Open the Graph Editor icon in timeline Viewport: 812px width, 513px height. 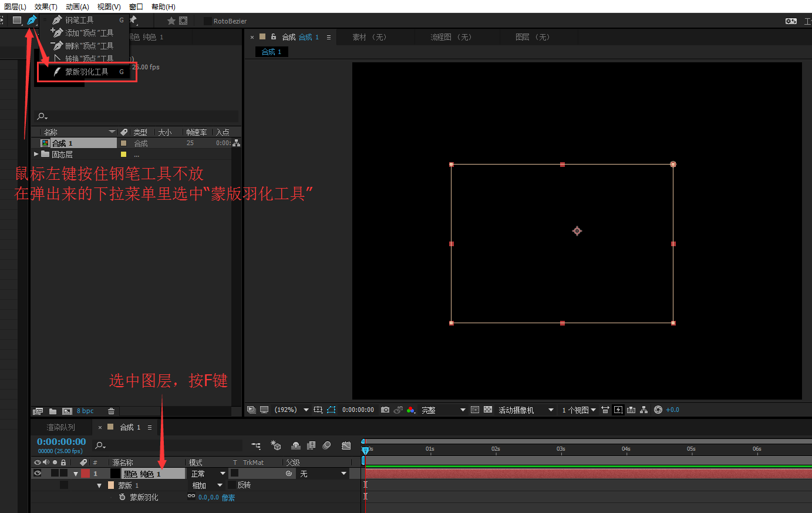point(346,445)
